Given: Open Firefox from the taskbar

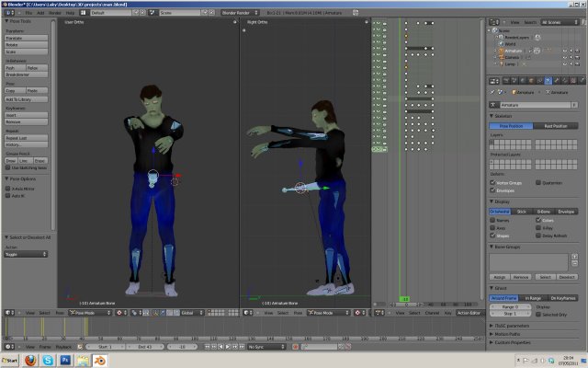Looking at the screenshot, I should click(x=30, y=361).
